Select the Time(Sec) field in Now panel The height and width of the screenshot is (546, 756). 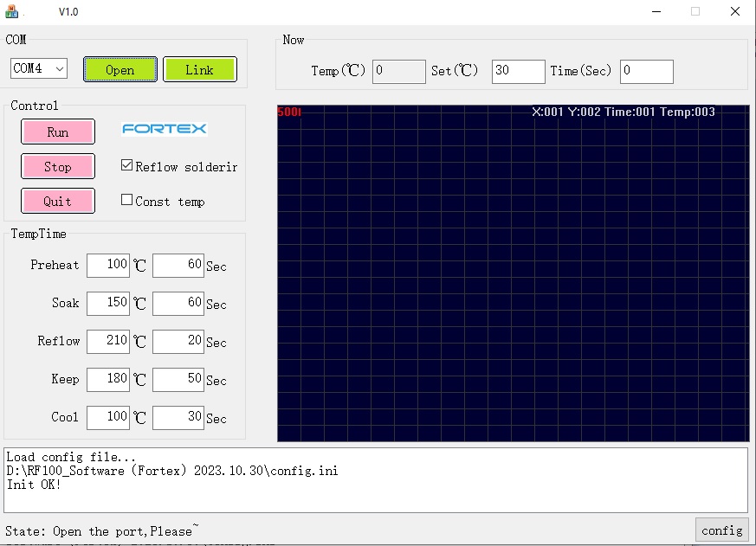click(x=646, y=71)
